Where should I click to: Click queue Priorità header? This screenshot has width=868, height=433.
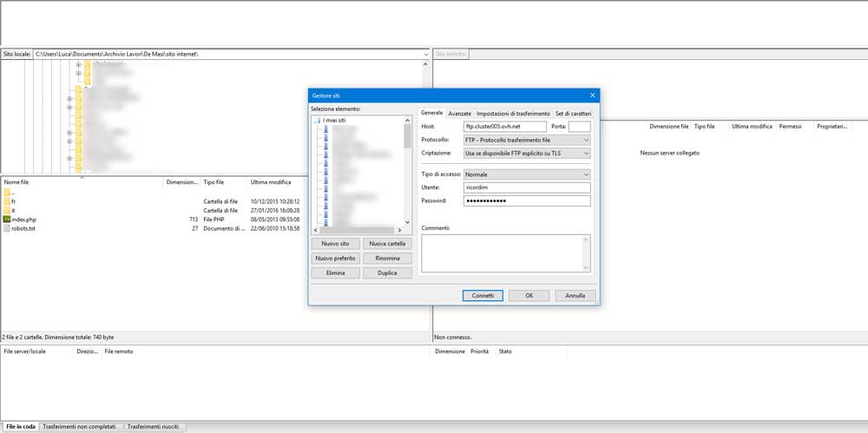coord(479,351)
